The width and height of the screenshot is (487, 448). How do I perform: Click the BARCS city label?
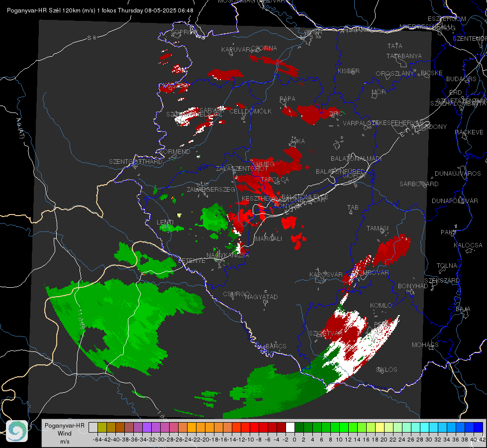(x=276, y=346)
